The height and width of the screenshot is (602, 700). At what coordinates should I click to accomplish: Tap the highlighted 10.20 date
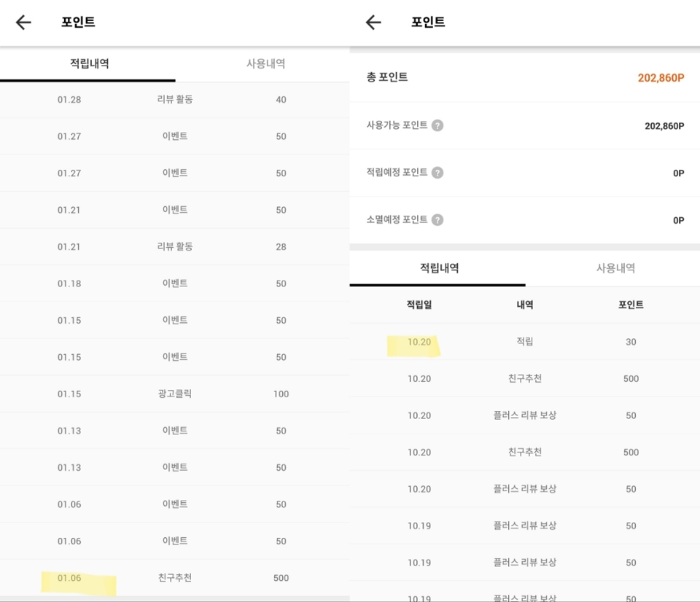tap(419, 342)
